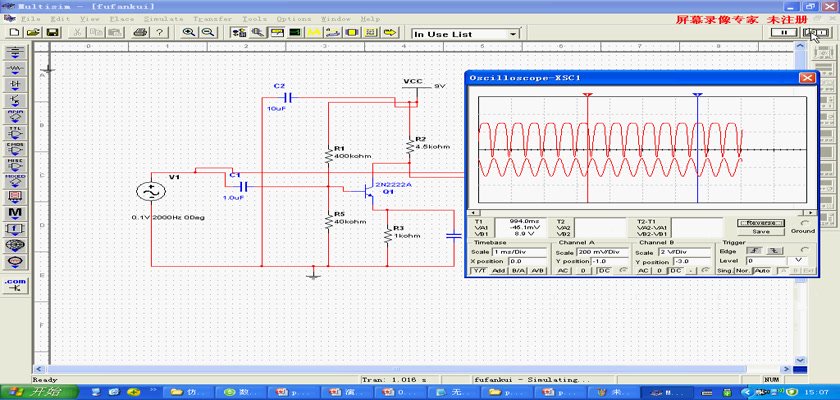The width and height of the screenshot is (840, 400).
Task: Select Y/T timebase display mode
Action: [478, 271]
